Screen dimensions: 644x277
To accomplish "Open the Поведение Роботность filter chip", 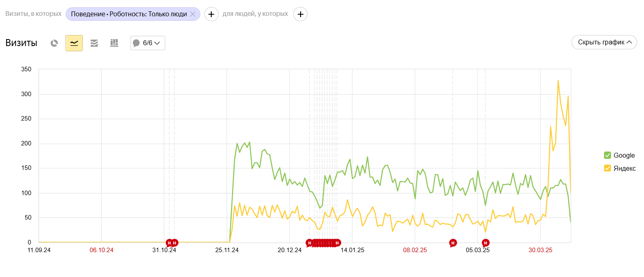I will click(128, 14).
